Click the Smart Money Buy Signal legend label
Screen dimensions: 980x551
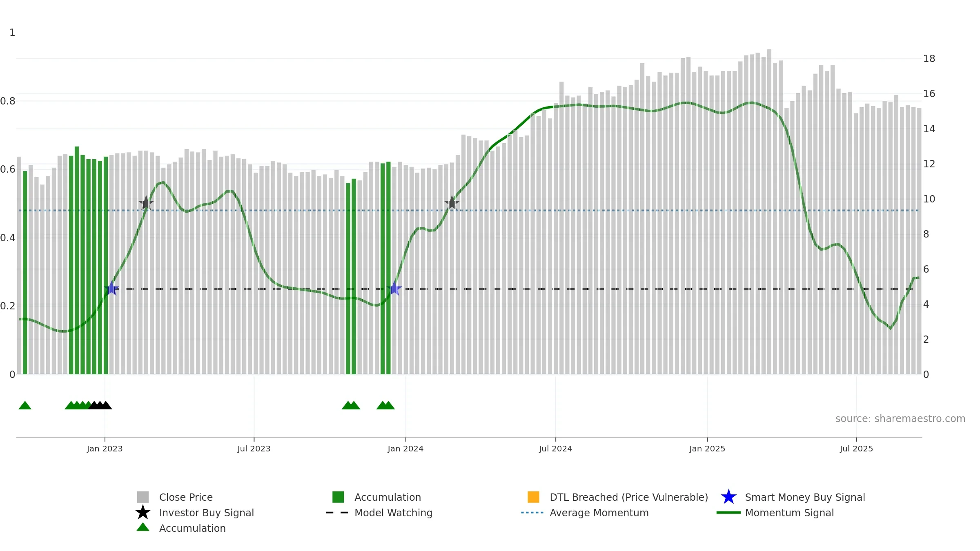[805, 497]
